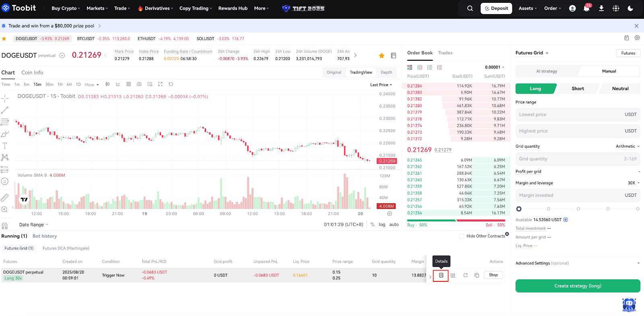Switch to dark mode moon icon
The width and height of the screenshot is (644, 316).
pos(630,8)
